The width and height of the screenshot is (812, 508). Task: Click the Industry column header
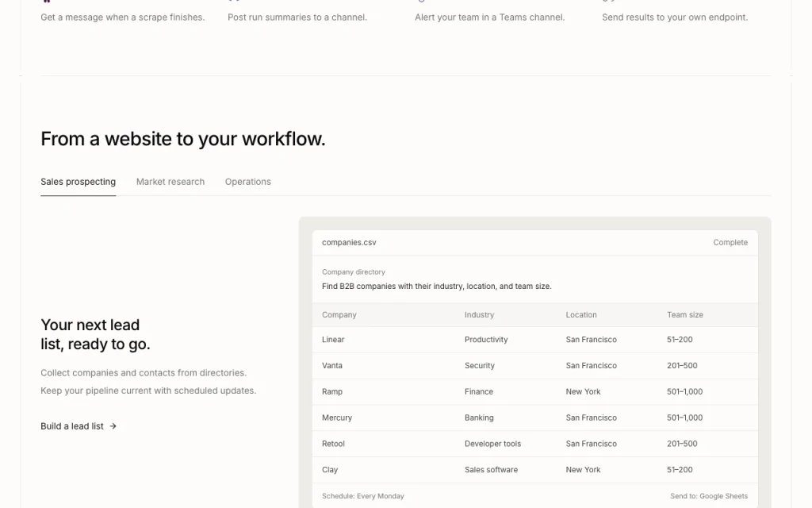[480, 314]
